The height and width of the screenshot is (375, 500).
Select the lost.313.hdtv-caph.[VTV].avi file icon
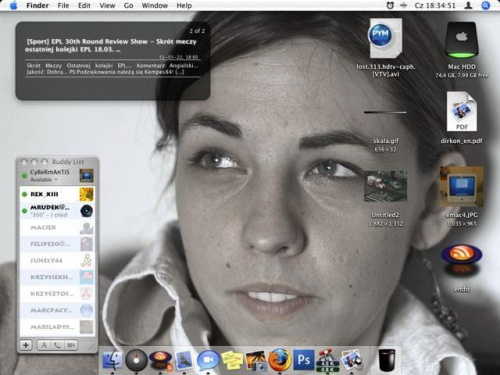point(386,39)
